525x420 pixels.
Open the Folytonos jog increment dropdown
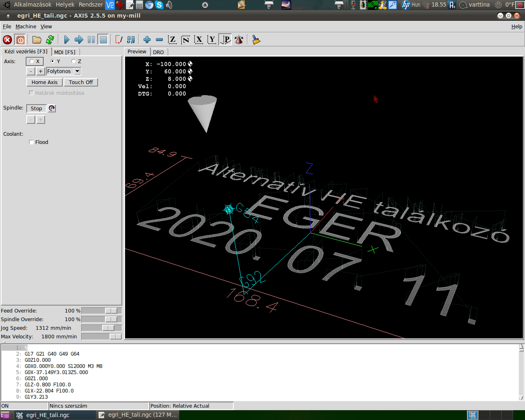pos(78,71)
